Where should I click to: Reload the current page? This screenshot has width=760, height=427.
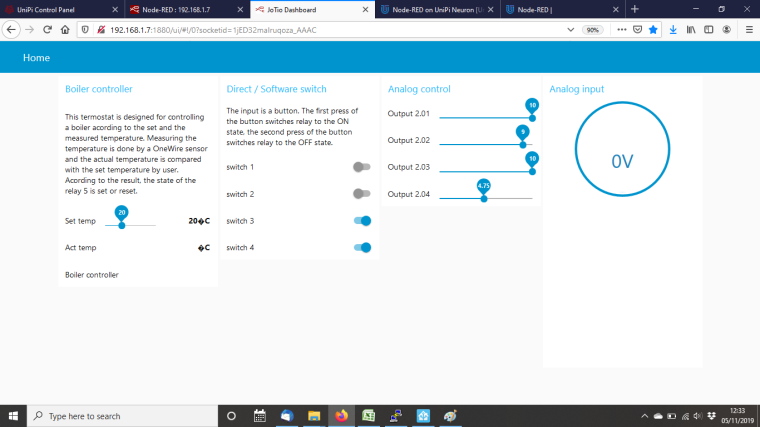[x=47, y=29]
